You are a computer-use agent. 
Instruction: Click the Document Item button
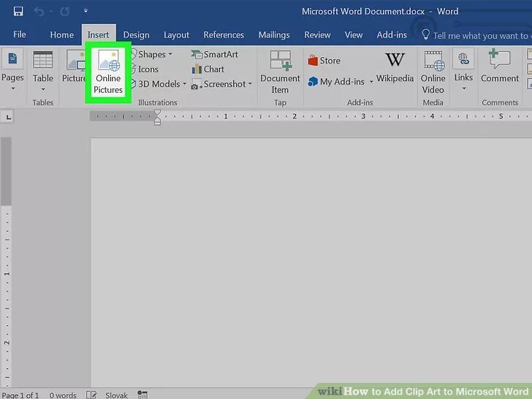pyautogui.click(x=280, y=72)
